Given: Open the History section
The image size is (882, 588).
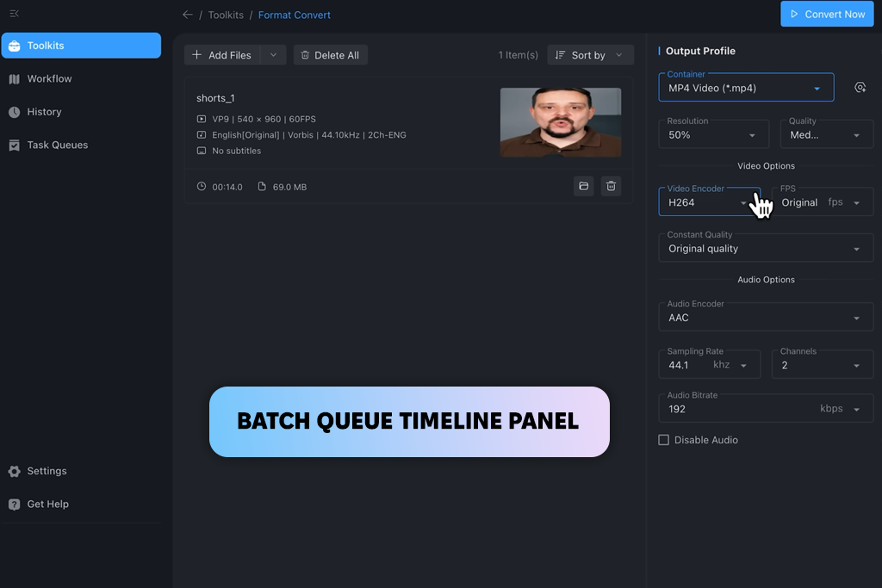Looking at the screenshot, I should click(81, 112).
